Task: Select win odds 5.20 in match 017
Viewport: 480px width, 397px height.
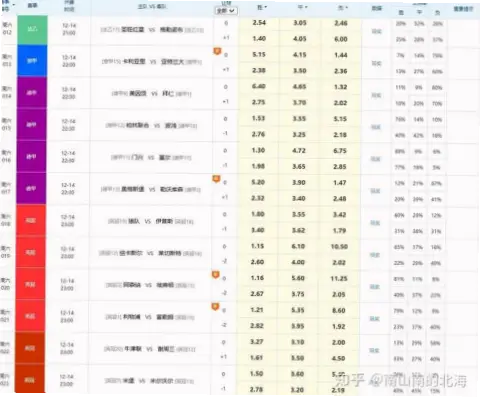Action: coord(258,182)
